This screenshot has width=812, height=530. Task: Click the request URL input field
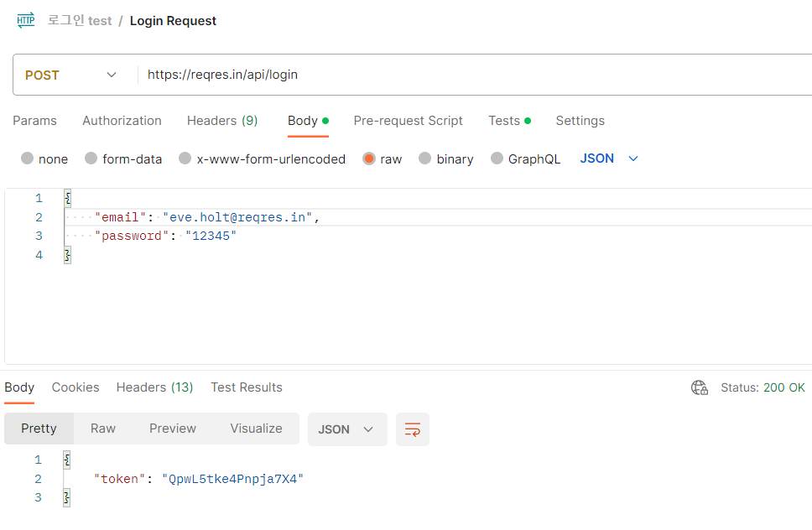474,75
